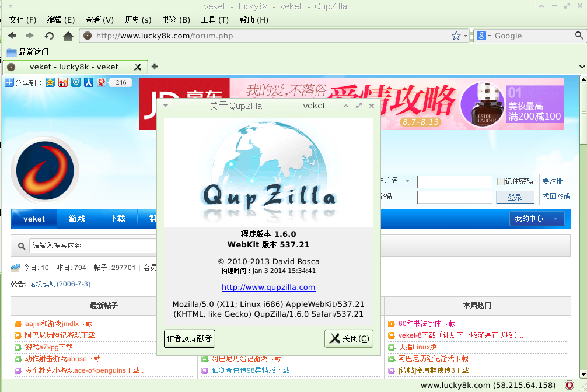Click the Google search input field
This screenshot has width=587, height=392.
533,36
